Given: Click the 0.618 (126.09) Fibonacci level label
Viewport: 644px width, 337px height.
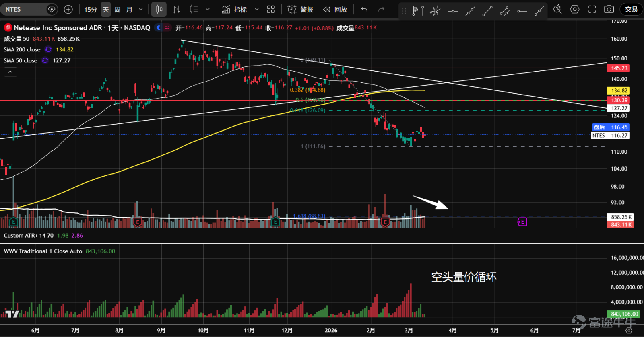Looking at the screenshot, I should (308, 110).
